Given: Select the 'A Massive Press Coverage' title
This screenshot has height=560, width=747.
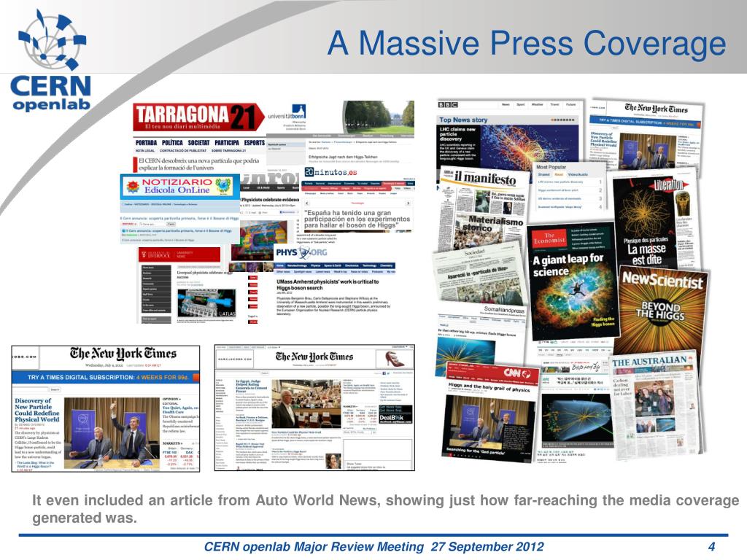Looking at the screenshot, I should coord(527,43).
